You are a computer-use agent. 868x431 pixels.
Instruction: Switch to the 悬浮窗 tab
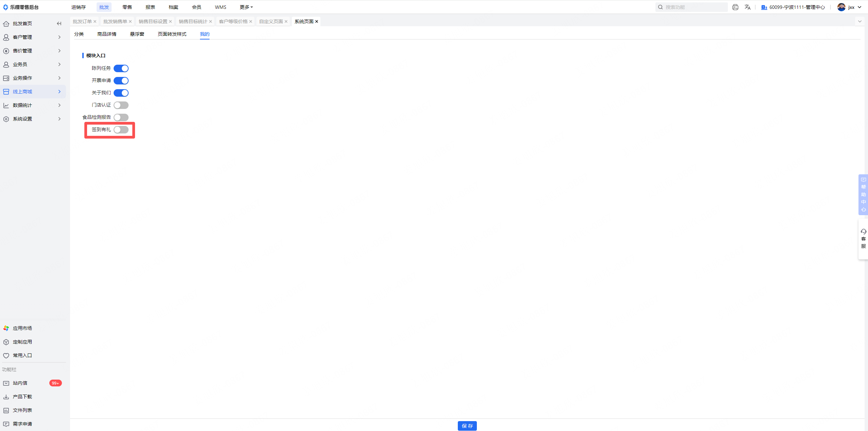137,34
